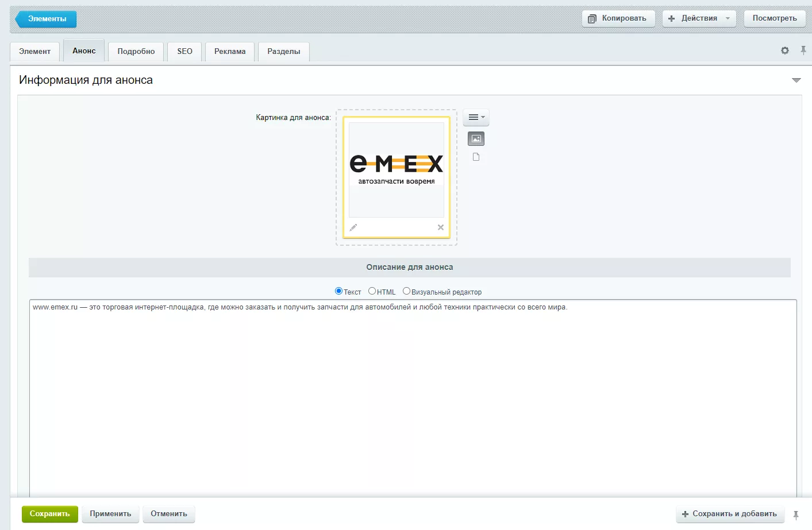Go to the 'Реклама' tab
The height and width of the screenshot is (530, 812).
[x=230, y=52]
